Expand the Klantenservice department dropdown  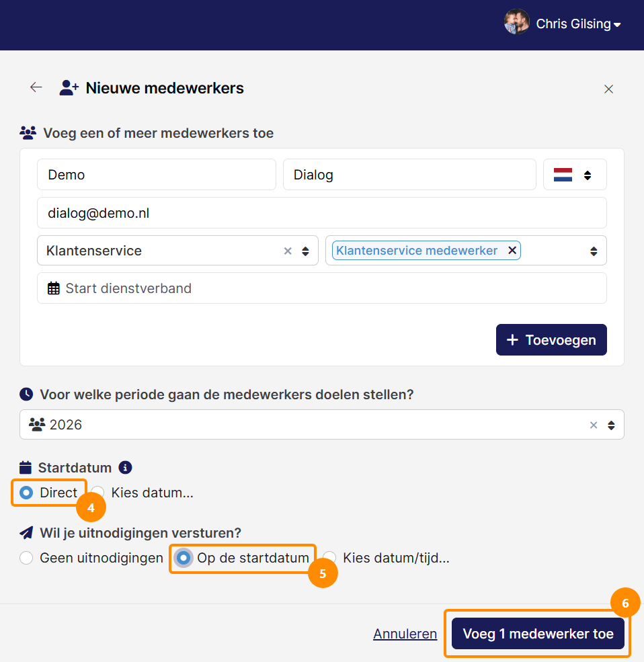point(305,251)
